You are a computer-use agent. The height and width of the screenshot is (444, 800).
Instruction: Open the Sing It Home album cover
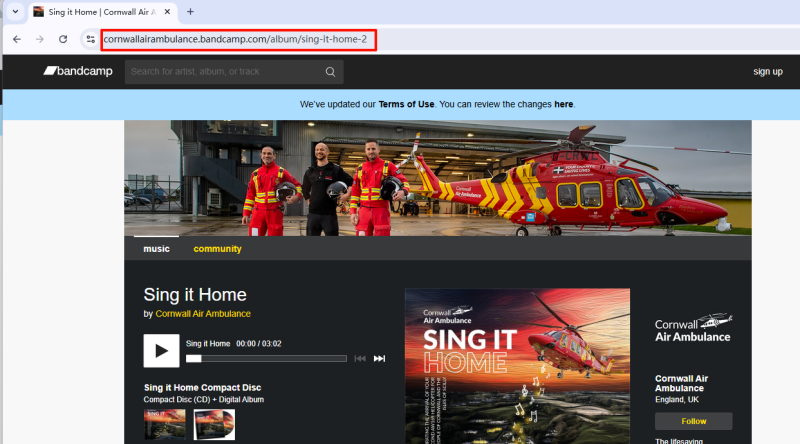517,365
